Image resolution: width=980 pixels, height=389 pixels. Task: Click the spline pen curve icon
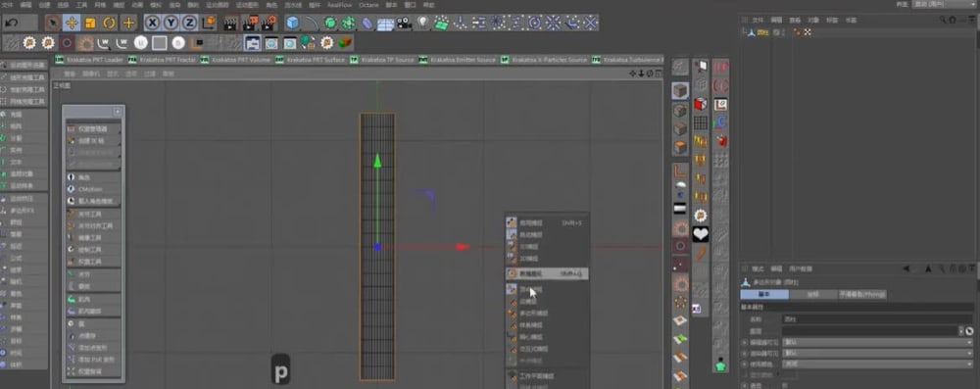(x=311, y=24)
